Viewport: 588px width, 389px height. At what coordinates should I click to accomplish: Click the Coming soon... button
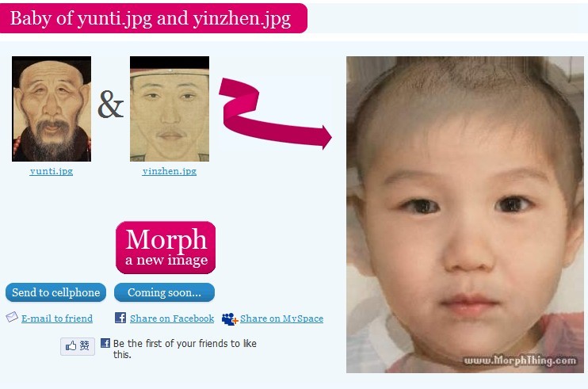click(164, 292)
